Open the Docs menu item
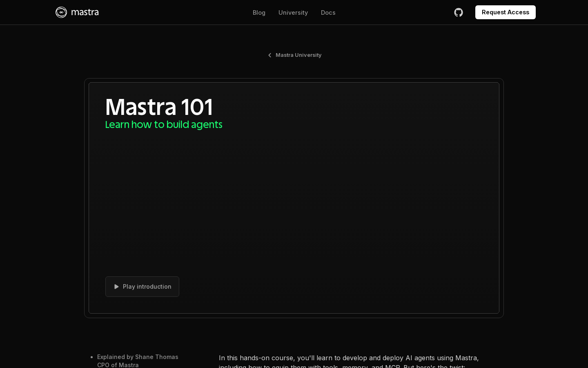 (328, 13)
